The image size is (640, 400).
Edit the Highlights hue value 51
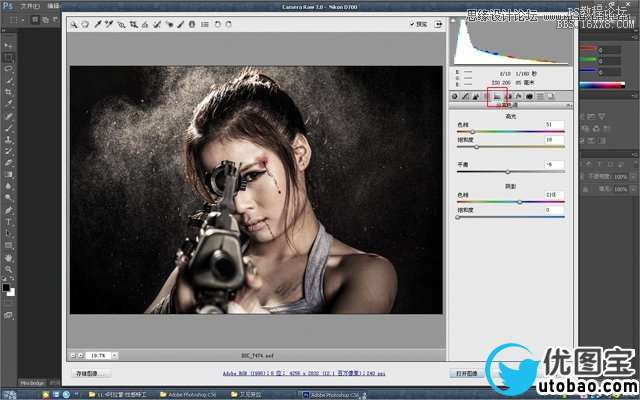[x=555, y=124]
